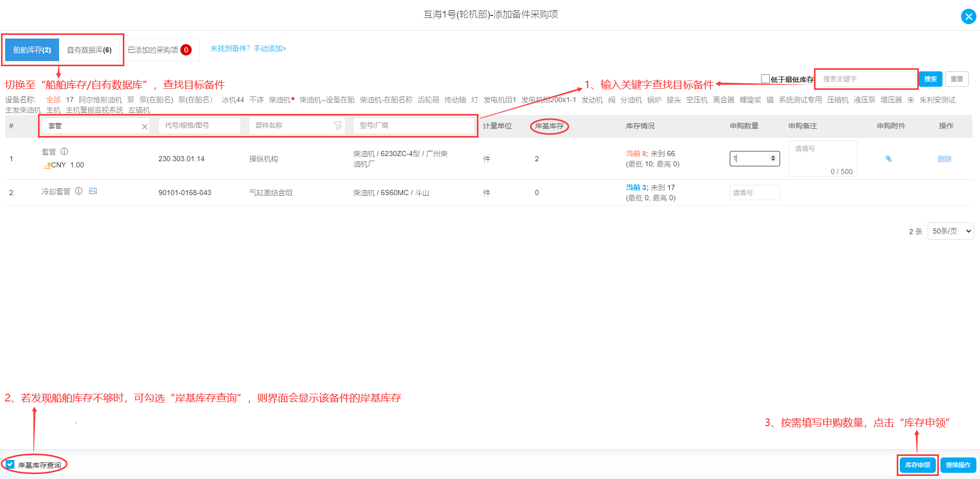Filter by equipment 阿尔维斯油机

pyautogui.click(x=100, y=100)
